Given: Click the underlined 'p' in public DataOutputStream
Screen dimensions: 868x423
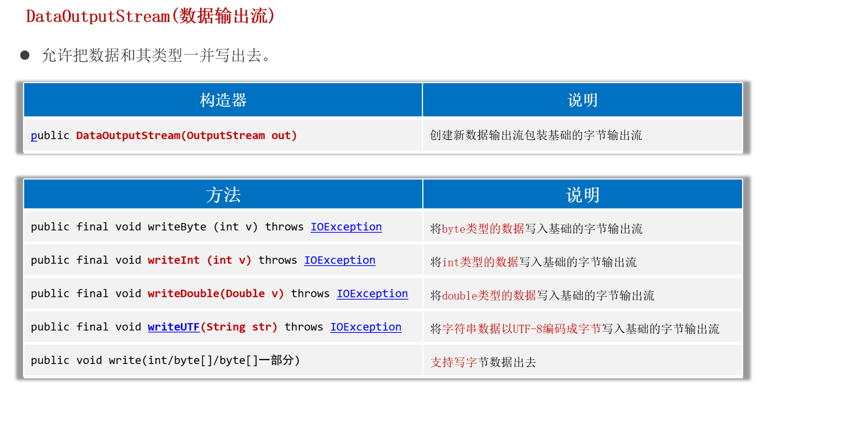Looking at the screenshot, I should coord(34,136).
